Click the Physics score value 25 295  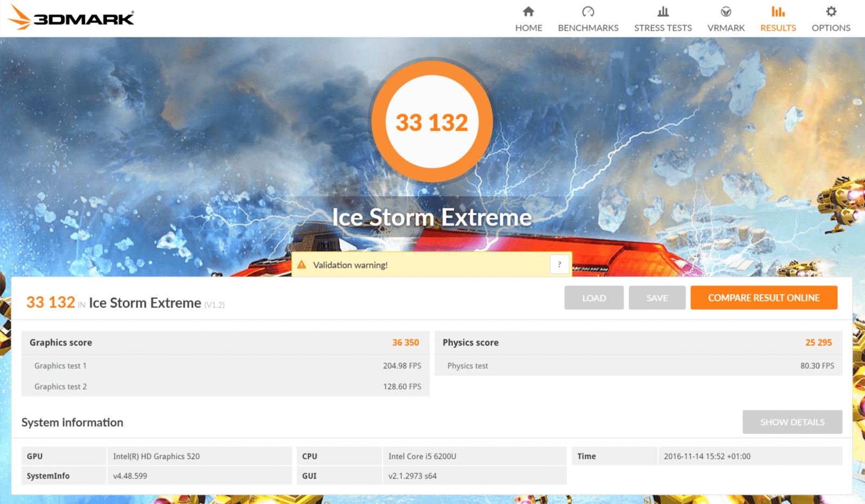click(818, 342)
